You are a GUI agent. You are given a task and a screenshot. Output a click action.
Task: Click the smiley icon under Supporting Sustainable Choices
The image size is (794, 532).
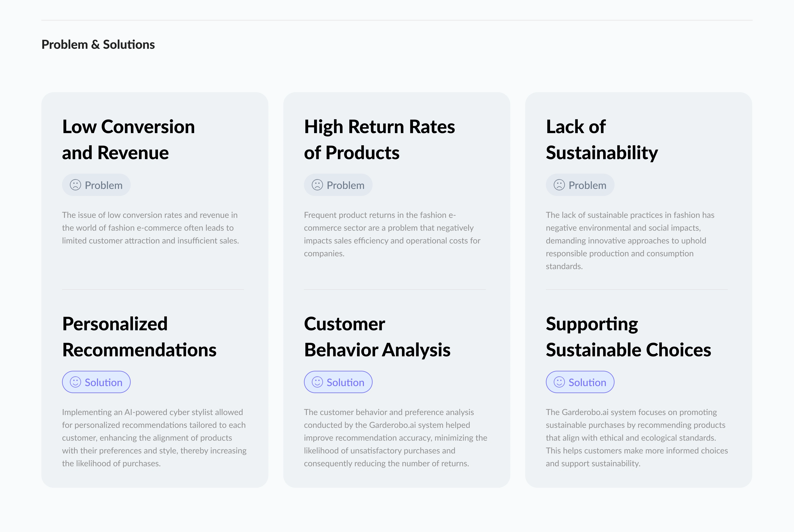(559, 382)
